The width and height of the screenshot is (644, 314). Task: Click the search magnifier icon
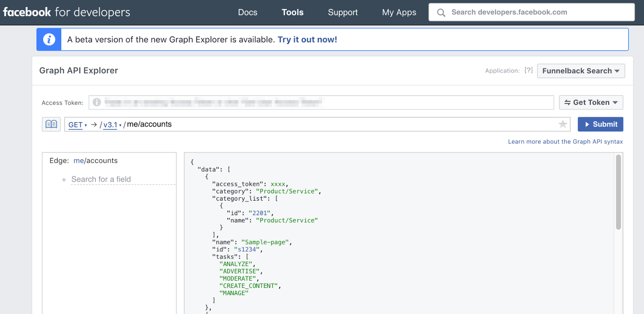(441, 12)
